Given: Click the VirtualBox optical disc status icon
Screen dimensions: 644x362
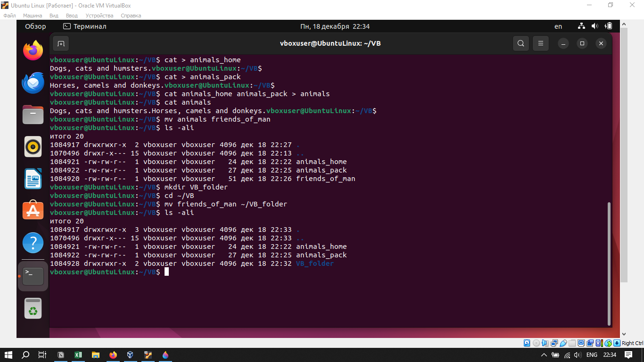Looking at the screenshot, I should pyautogui.click(x=536, y=343).
